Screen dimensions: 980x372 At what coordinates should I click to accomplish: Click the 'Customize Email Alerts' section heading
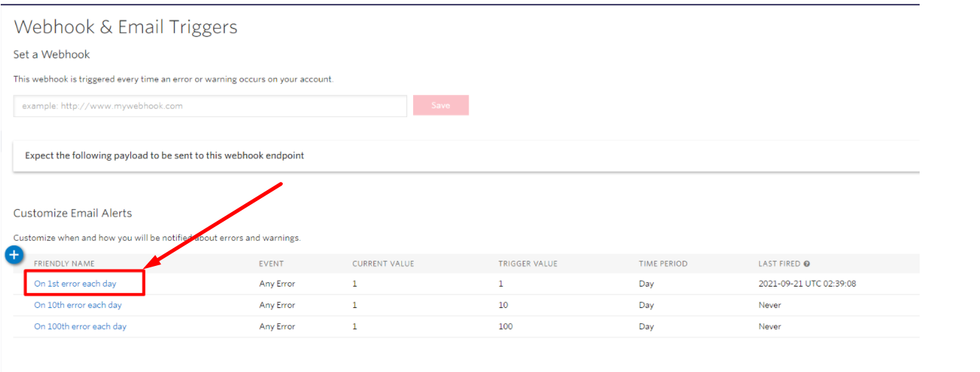coord(73,213)
